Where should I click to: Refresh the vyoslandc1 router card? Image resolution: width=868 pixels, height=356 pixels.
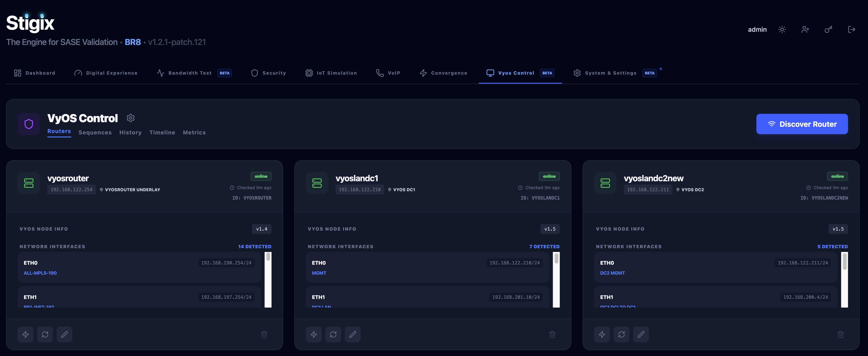coord(333,334)
